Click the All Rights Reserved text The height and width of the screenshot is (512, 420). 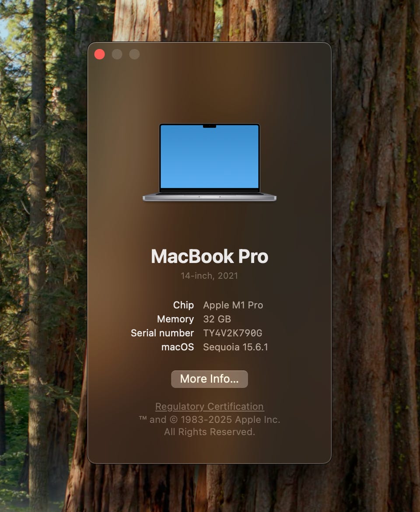210,432
